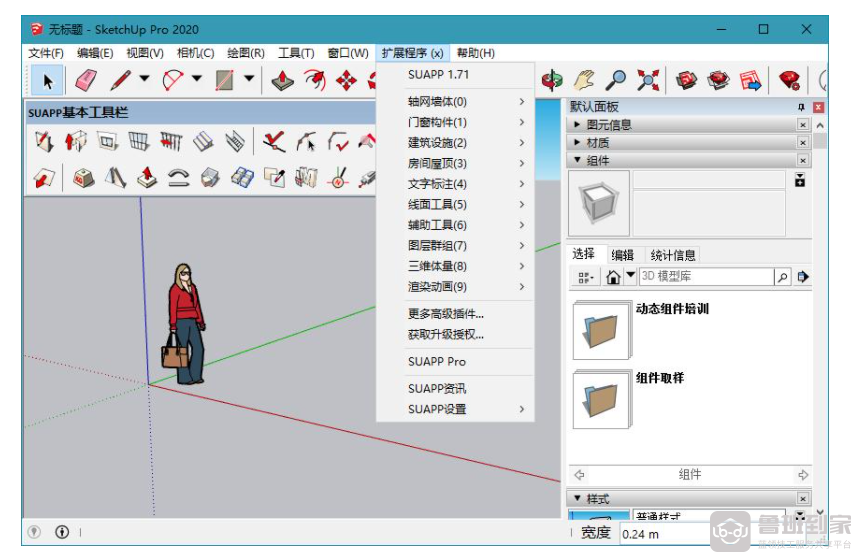Select the Move tool with four red arrows

click(346, 81)
